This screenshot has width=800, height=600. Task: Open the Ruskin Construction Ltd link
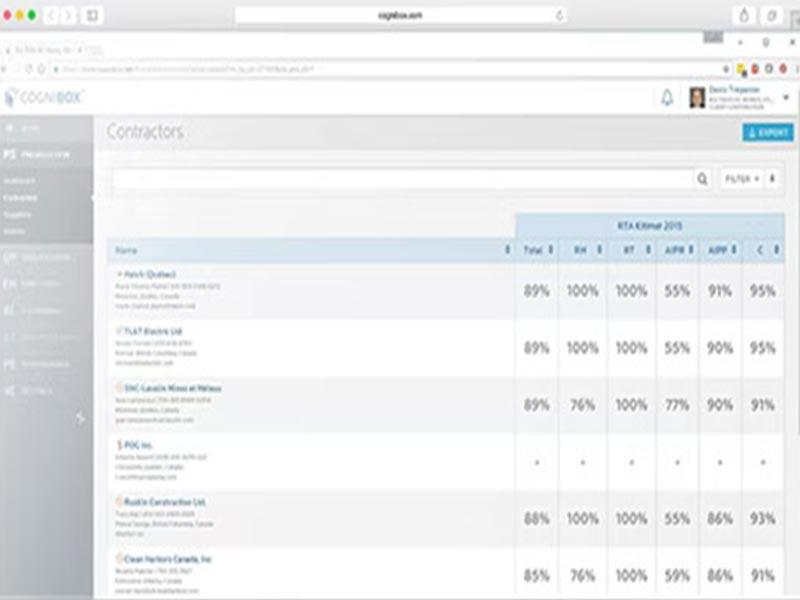point(164,502)
